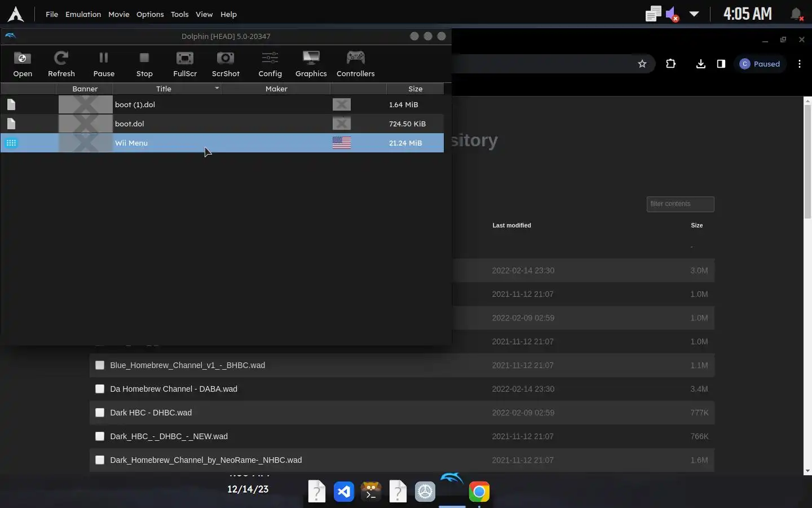Select the Wii Menu entry

pyautogui.click(x=222, y=143)
